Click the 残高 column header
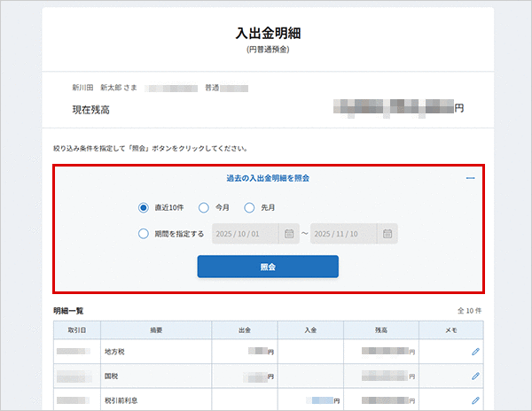Viewport: 532px width, 411px height. pos(381,330)
